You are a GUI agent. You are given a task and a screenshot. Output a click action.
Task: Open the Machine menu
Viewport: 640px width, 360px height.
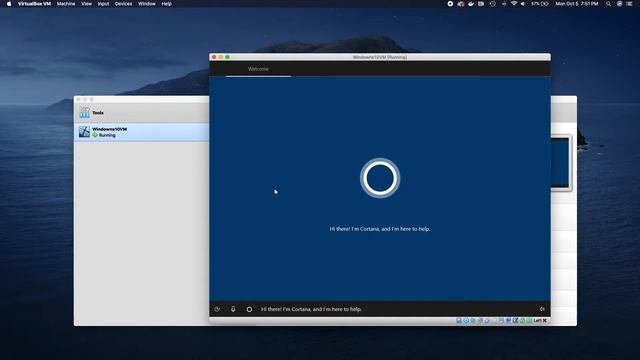(66, 4)
